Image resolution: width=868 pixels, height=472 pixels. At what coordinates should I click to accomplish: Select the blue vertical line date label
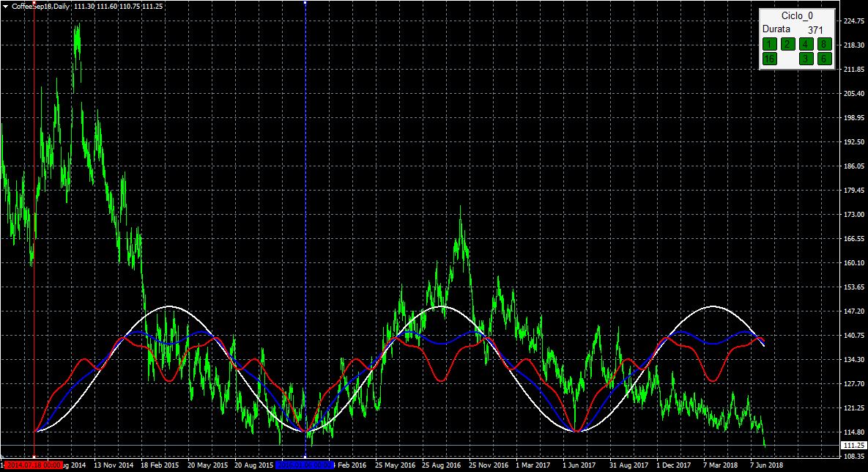305,465
